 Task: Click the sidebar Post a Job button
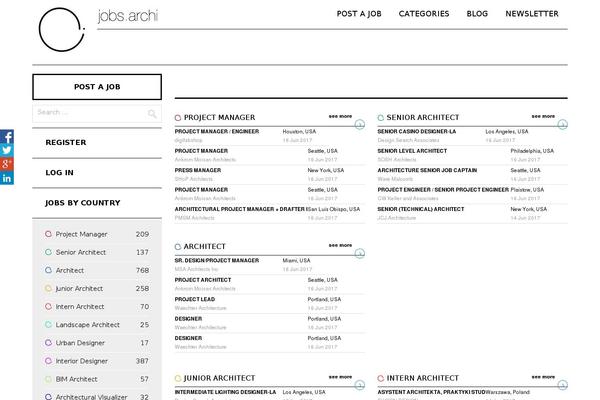coord(97,87)
